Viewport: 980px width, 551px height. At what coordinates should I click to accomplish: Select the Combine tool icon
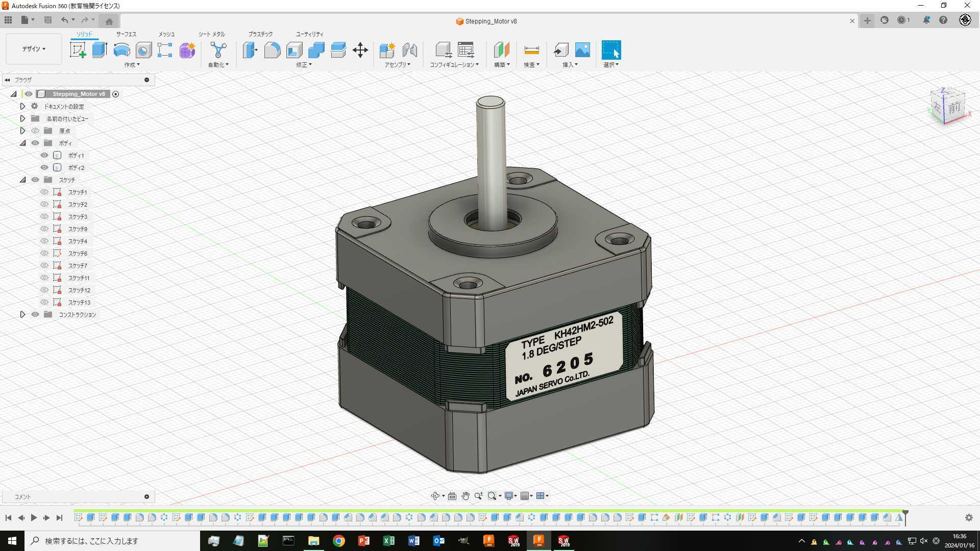[x=316, y=50]
